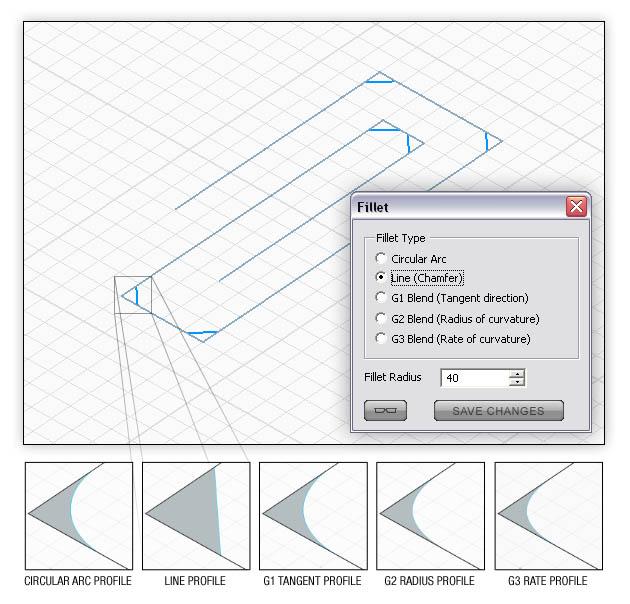Click the G1 Tangent Profile thumbnail
Screen dimensions: 630x604
[x=313, y=516]
